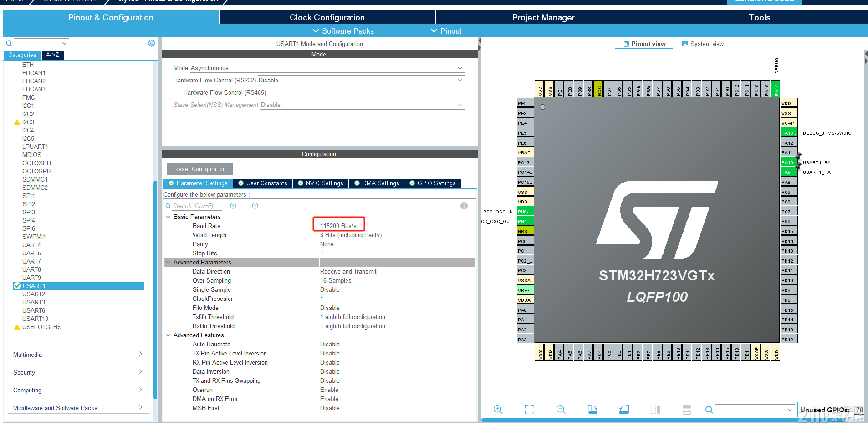Switch to System view
This screenshot has width=868, height=426.
(702, 44)
